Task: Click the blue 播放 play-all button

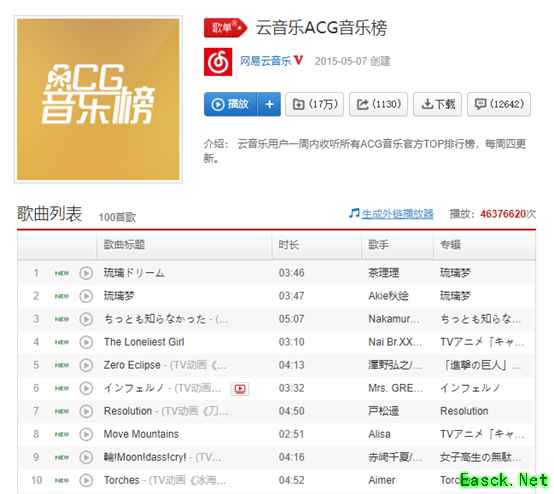Action: click(231, 104)
